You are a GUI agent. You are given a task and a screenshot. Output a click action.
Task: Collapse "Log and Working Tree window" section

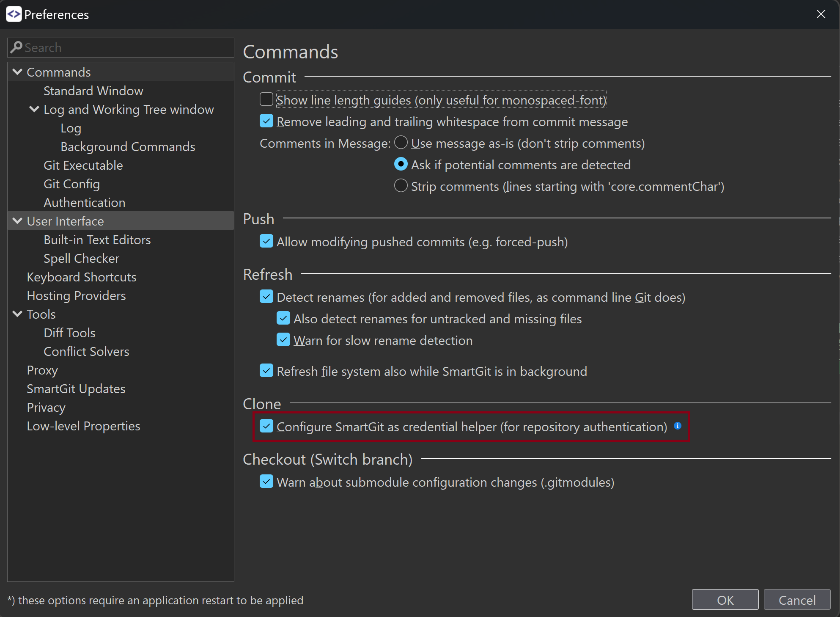[34, 109]
